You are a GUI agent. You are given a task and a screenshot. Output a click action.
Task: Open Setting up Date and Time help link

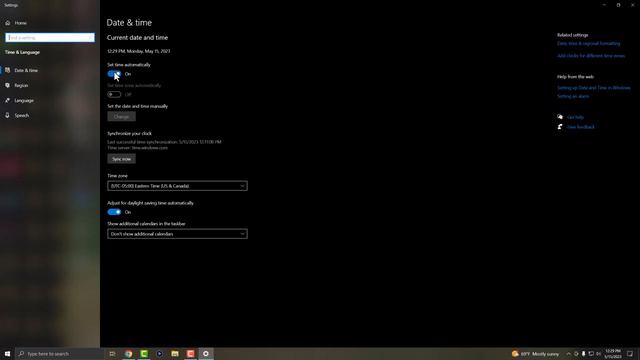point(593,88)
